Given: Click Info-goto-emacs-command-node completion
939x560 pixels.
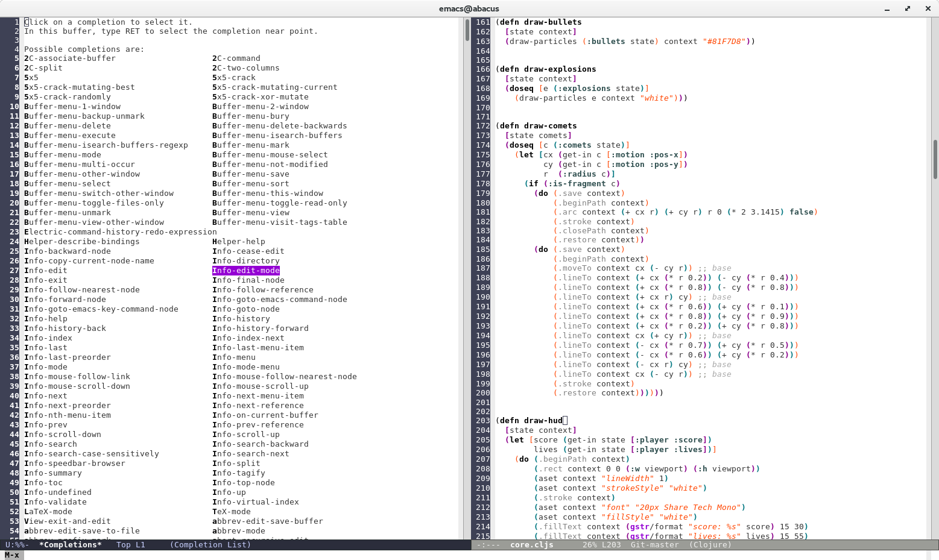Looking at the screenshot, I should click(x=280, y=300).
